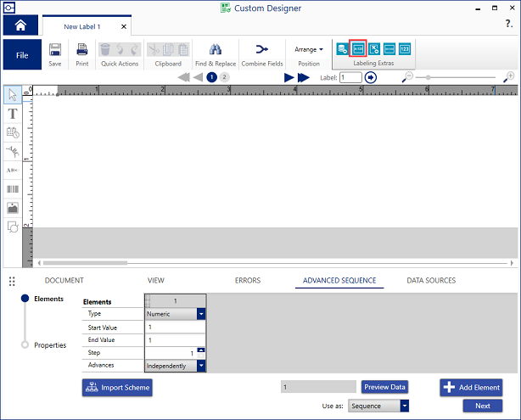Switch to the New Label 1 tab

[x=82, y=26]
